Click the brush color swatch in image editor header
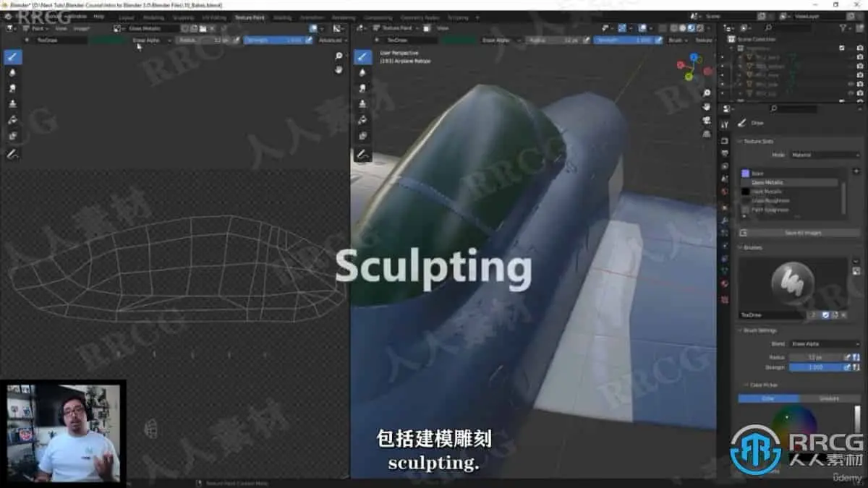Image resolution: width=868 pixels, height=488 pixels. [106, 40]
